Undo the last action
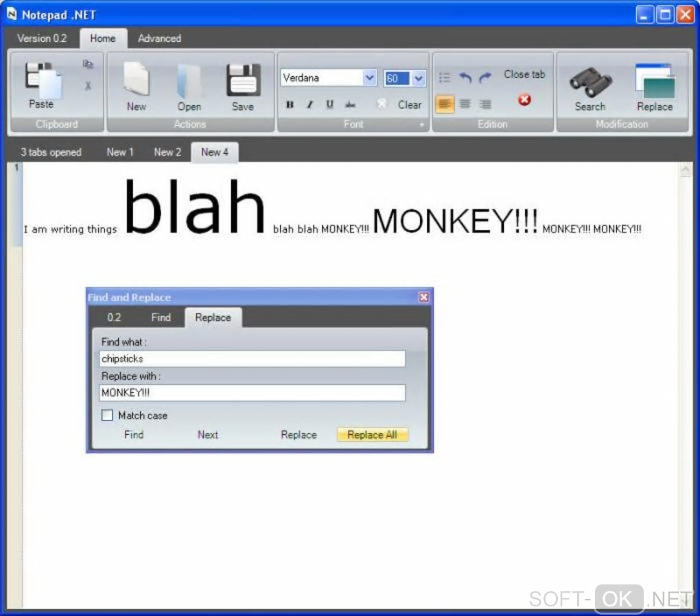 (x=465, y=78)
